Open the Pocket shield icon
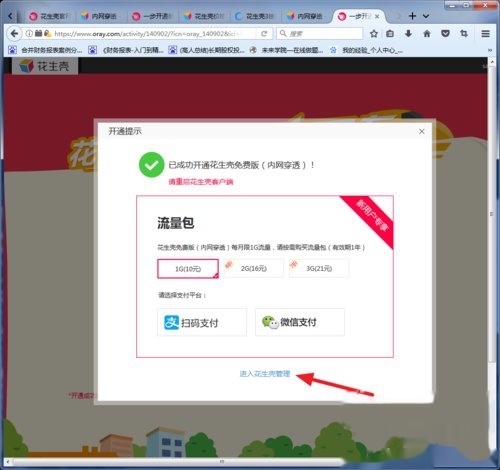500x470 pixels. coord(445,34)
